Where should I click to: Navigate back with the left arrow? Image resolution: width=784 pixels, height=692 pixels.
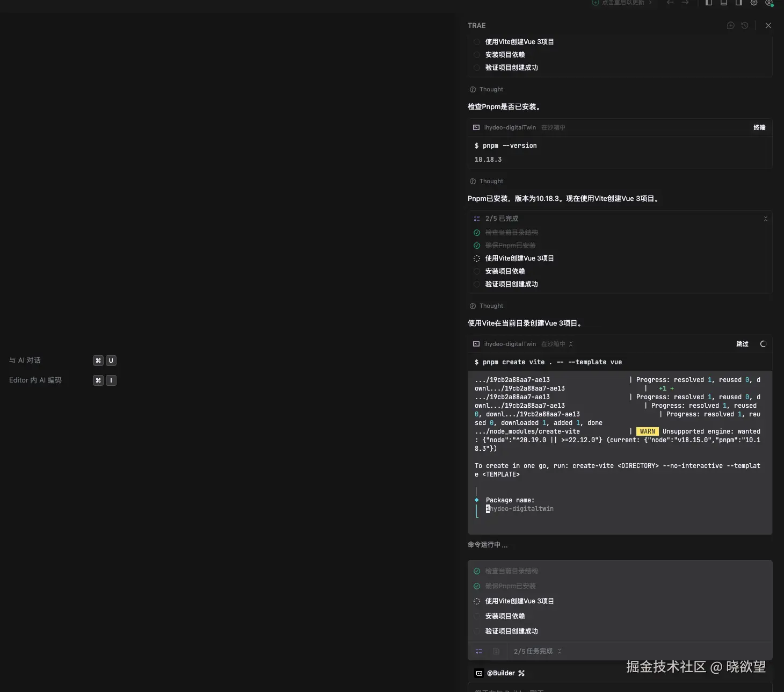[670, 3]
